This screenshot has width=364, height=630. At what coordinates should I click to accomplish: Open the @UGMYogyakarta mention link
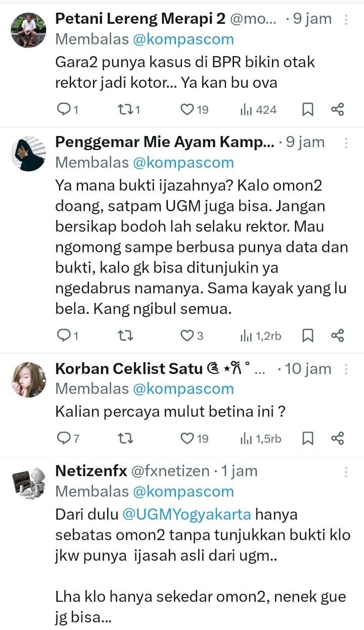click(x=187, y=514)
